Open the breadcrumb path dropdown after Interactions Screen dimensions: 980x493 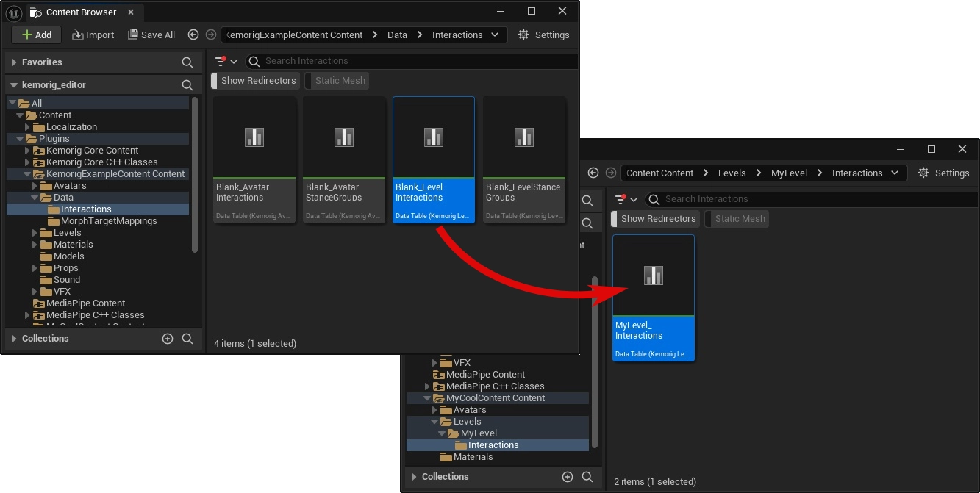[495, 35]
